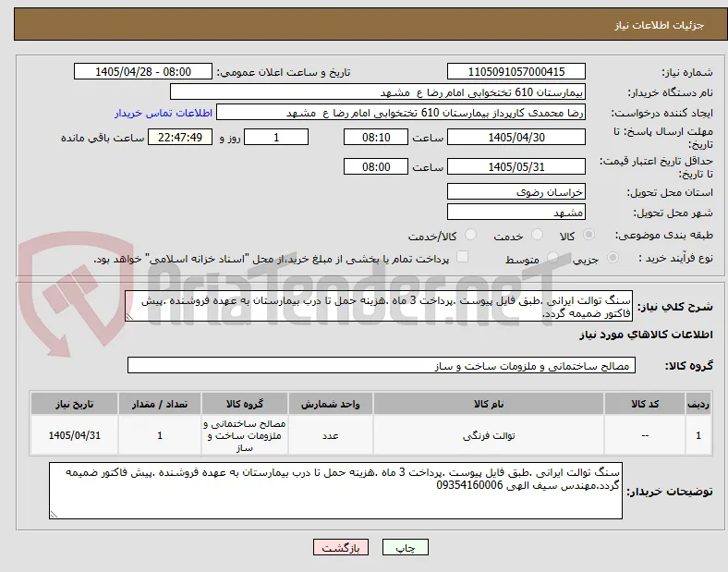
Task: Click the province field خراسان رضوی
Action: click(x=516, y=192)
